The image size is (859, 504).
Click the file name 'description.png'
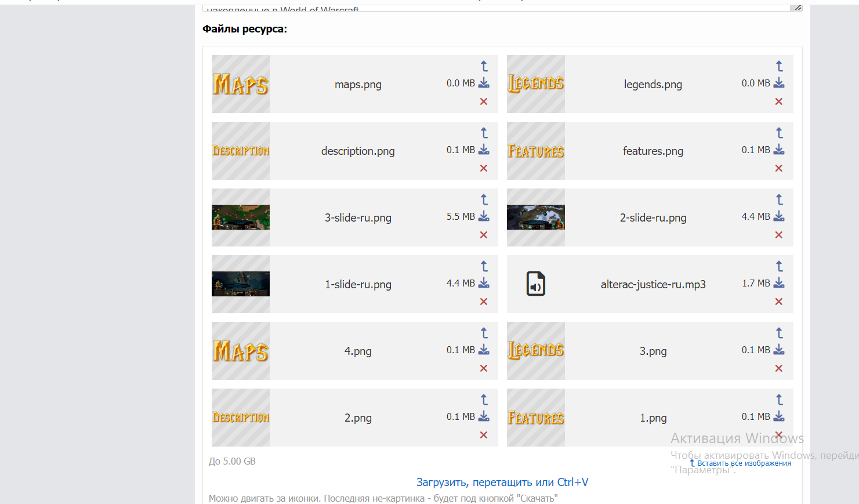[x=358, y=151]
